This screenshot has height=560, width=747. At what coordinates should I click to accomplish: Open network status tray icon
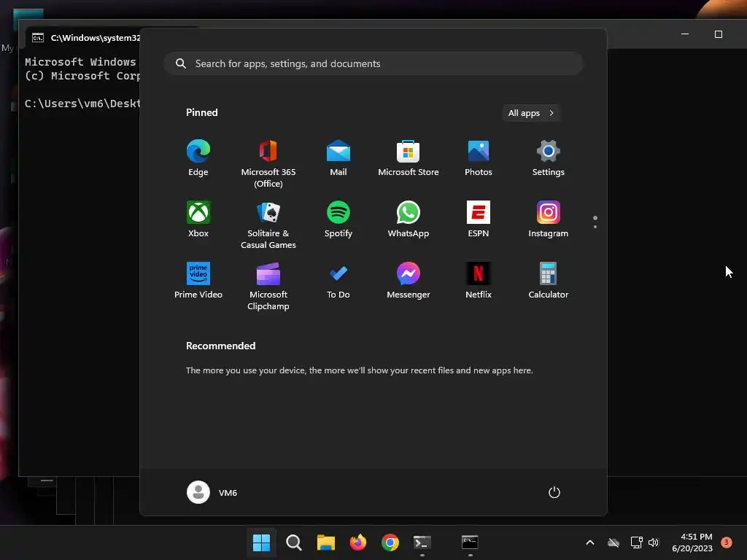pos(636,542)
